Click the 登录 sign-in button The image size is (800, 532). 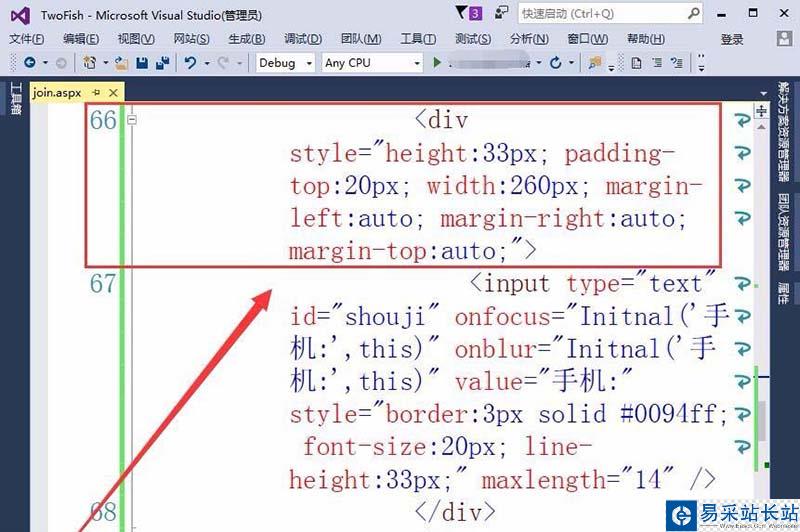pos(732,39)
